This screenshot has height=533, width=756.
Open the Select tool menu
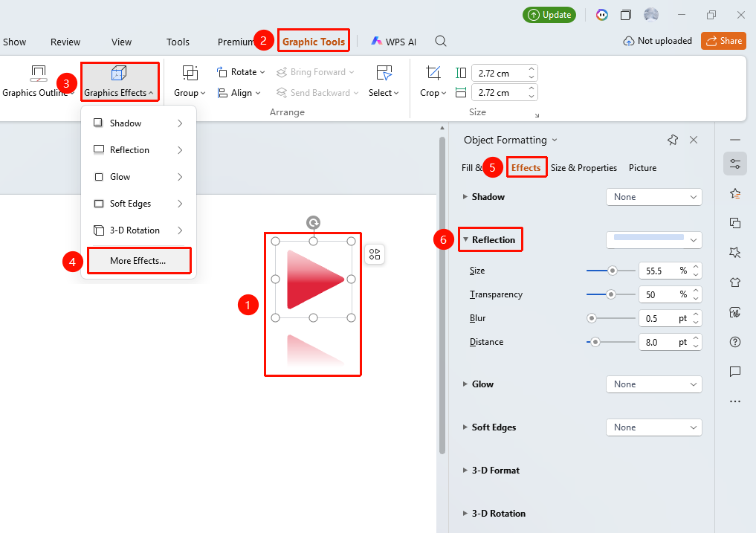384,82
